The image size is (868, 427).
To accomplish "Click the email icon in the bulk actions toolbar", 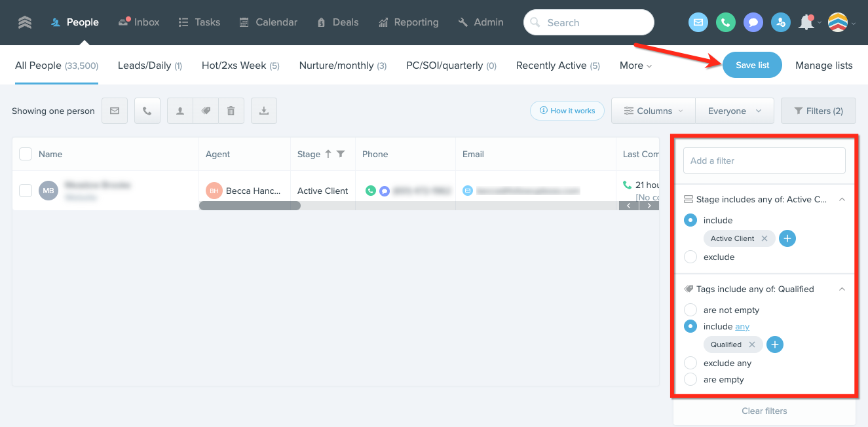I will point(115,111).
